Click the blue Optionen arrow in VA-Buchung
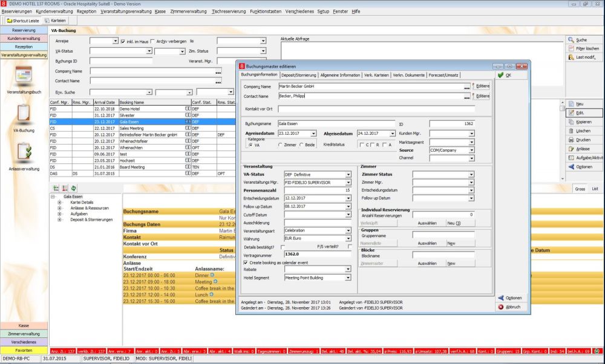605x364 pixels. (571, 166)
